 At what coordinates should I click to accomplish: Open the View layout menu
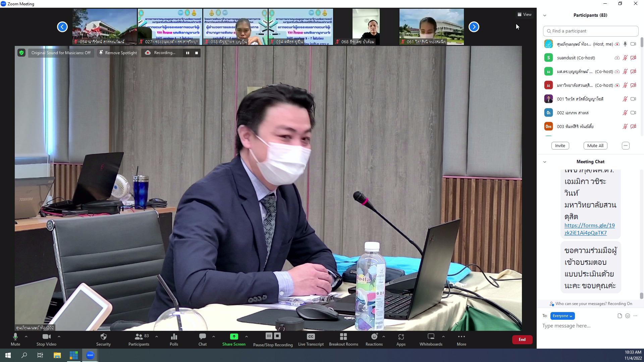pos(524,14)
